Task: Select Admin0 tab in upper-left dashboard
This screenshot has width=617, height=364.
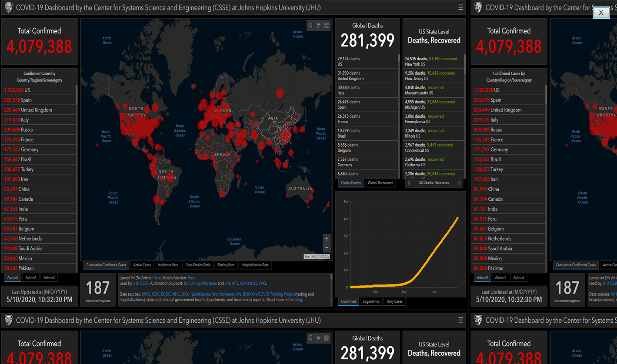Action: [13, 277]
